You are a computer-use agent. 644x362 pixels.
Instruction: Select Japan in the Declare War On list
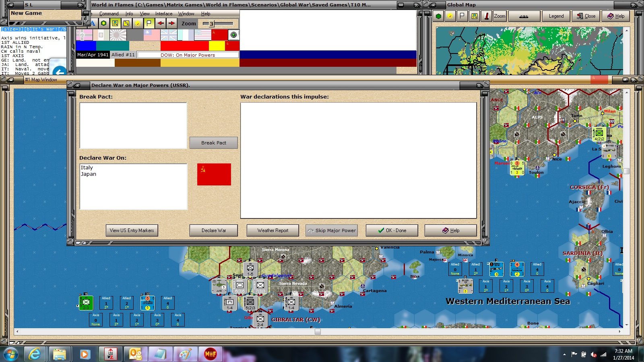click(89, 174)
